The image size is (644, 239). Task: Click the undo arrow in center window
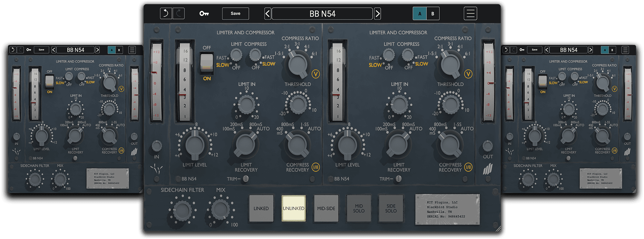coord(166,13)
